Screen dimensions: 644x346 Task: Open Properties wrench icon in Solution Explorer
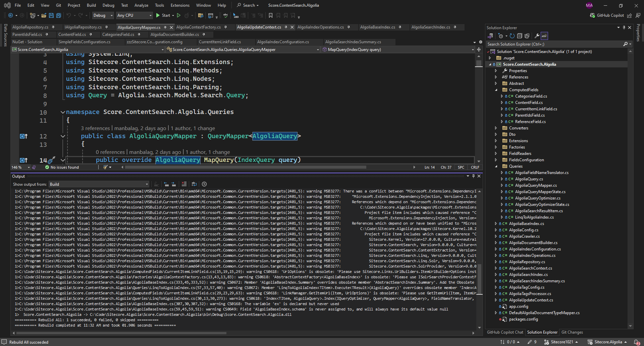(x=537, y=36)
